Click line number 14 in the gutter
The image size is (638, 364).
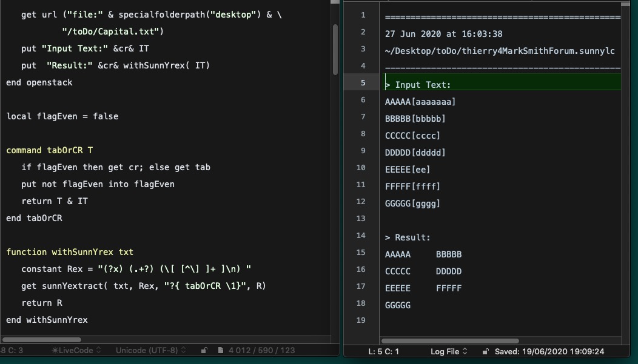coord(361,235)
